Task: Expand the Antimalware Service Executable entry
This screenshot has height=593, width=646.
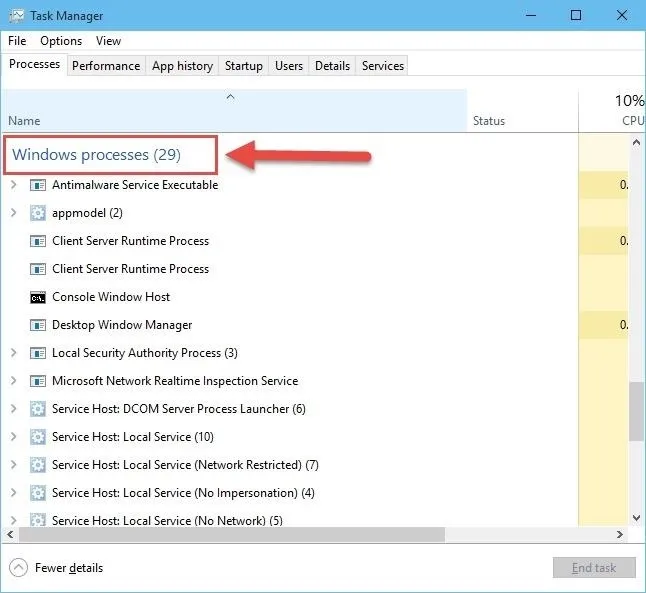Action: (13, 185)
